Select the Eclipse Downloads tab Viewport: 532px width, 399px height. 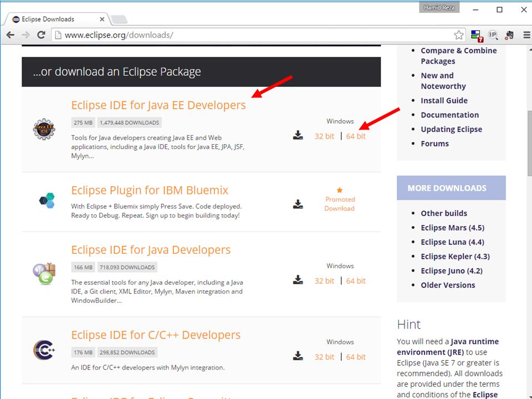pos(56,19)
